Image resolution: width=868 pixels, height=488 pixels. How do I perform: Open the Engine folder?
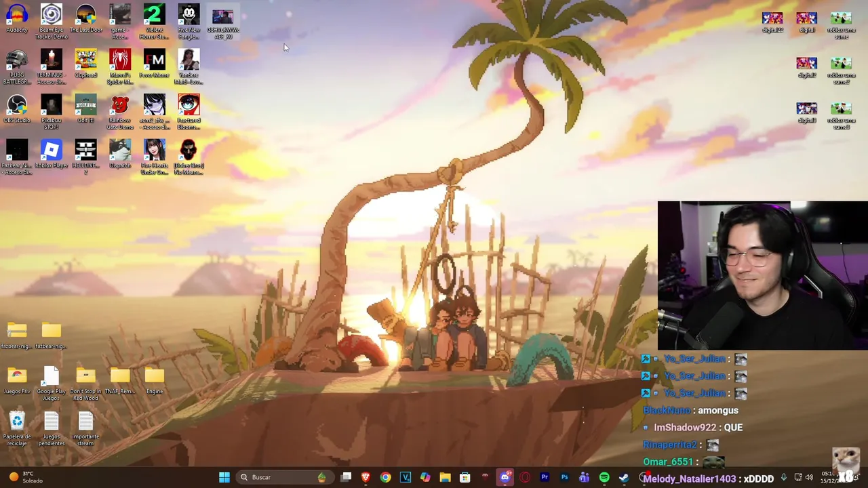[x=154, y=381]
